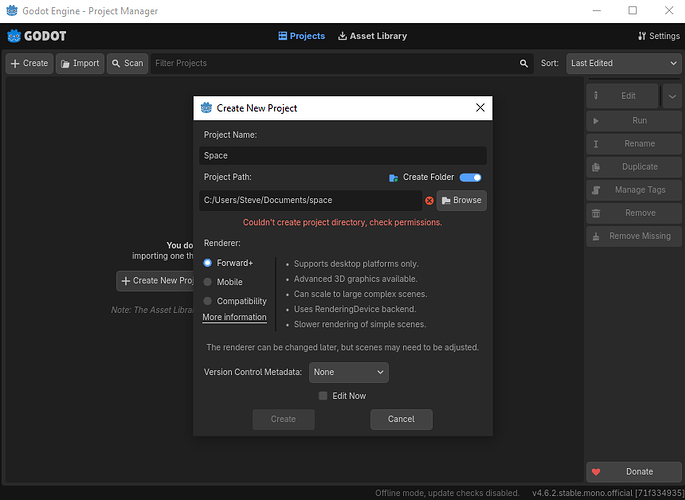Select the Forward+ renderer
This screenshot has width=685, height=500.
pos(228,263)
